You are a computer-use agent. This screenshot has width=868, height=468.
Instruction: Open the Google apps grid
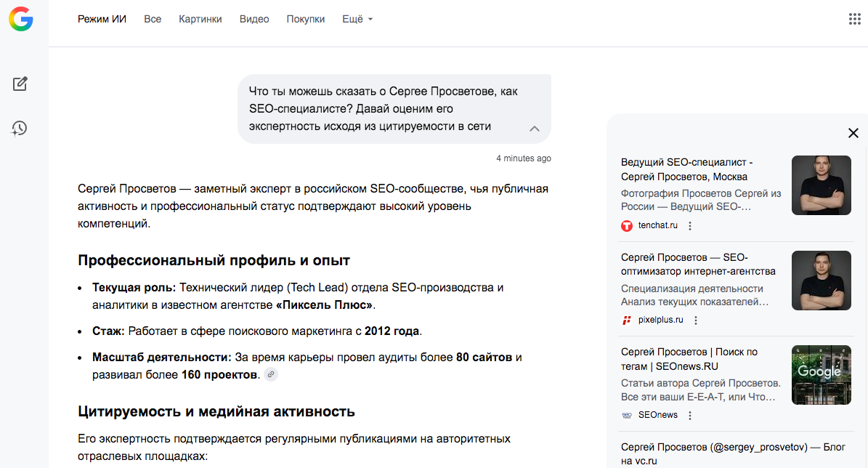point(855,18)
